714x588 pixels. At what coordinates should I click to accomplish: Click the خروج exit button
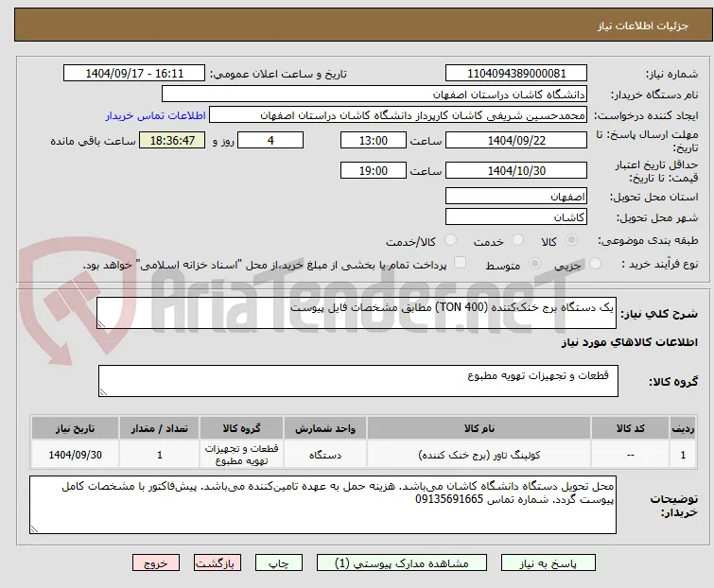156,563
